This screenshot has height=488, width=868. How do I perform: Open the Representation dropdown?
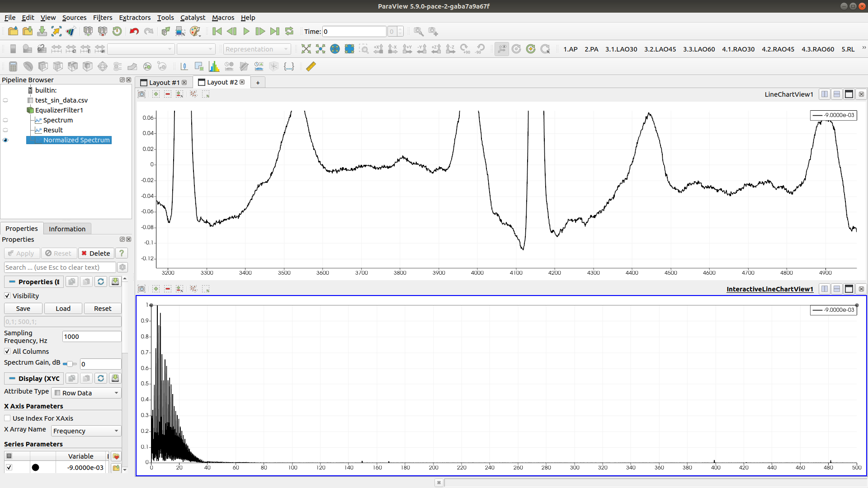click(257, 49)
